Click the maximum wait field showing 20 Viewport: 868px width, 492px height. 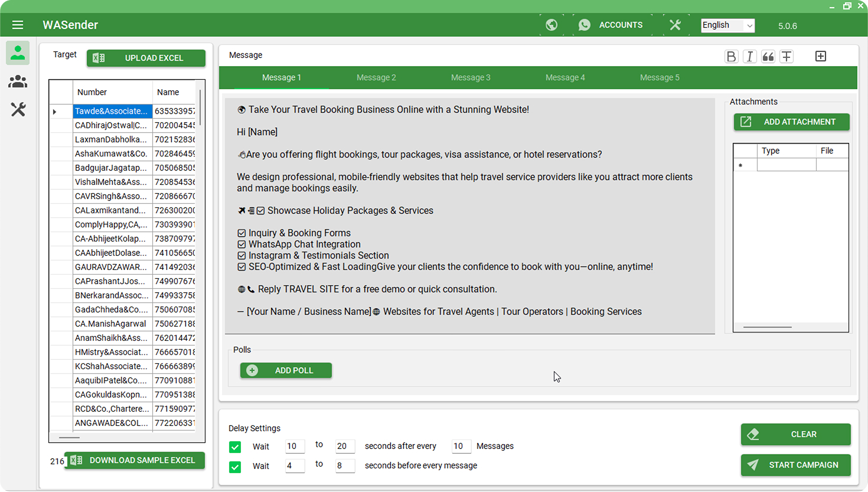click(345, 447)
